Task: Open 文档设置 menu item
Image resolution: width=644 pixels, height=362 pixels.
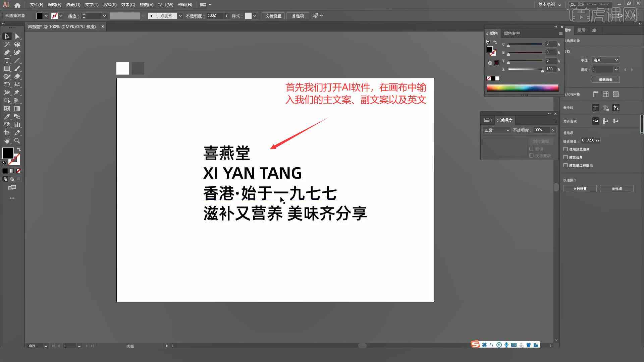Action: click(x=273, y=16)
